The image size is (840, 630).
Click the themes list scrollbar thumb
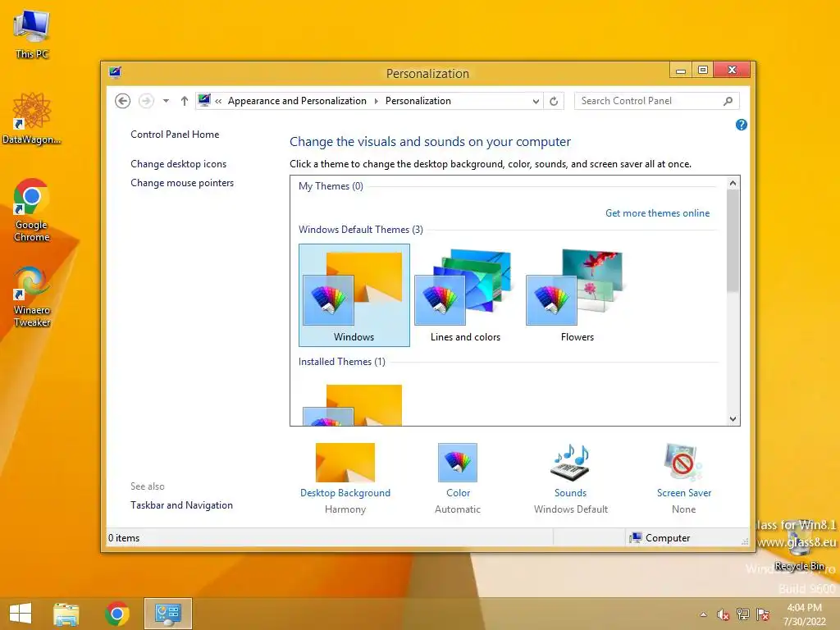point(733,240)
